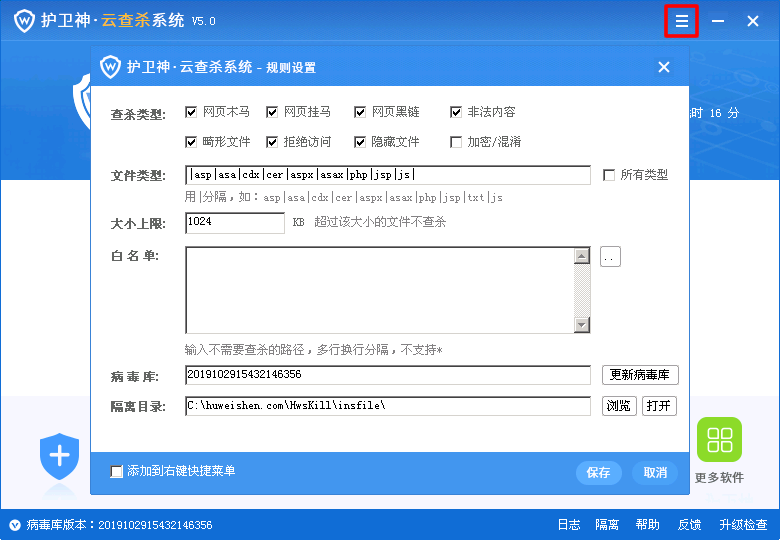Cancel the dialog with 取消

(x=655, y=472)
